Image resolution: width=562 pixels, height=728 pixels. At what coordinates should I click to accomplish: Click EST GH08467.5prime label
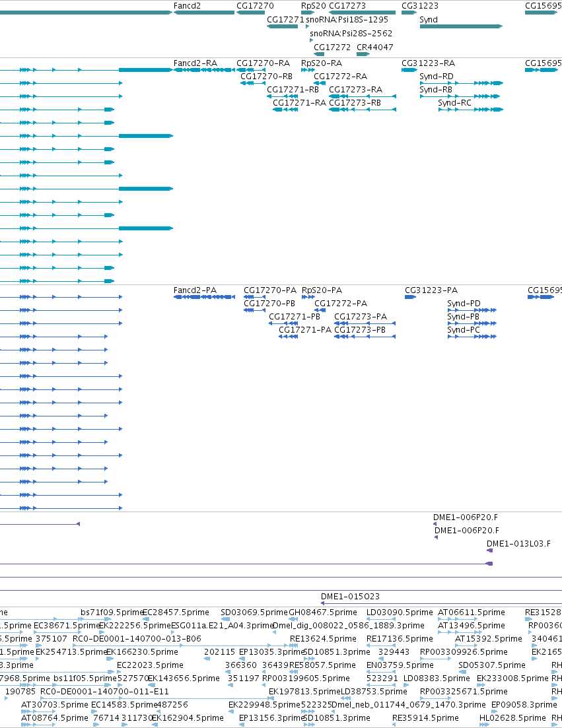(x=323, y=612)
